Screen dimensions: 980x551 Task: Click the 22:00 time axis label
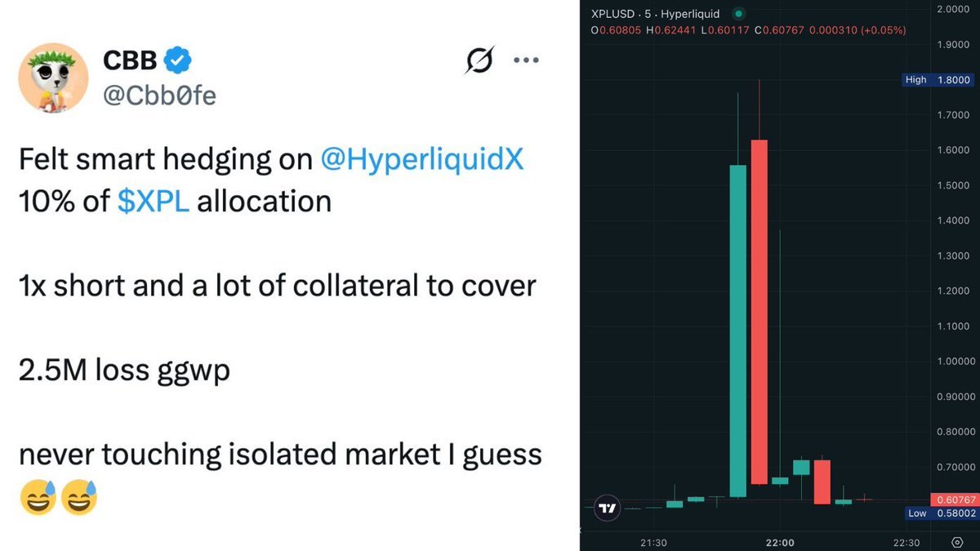(x=781, y=543)
